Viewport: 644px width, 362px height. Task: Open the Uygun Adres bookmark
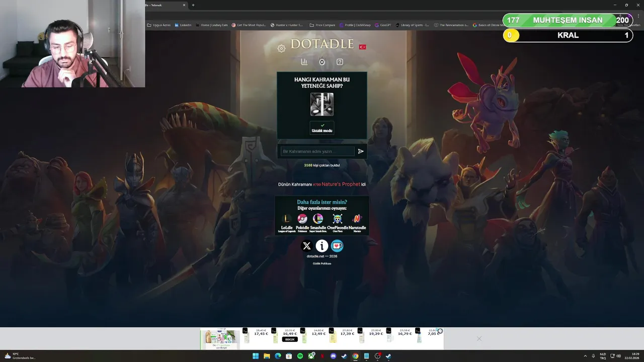click(159, 25)
